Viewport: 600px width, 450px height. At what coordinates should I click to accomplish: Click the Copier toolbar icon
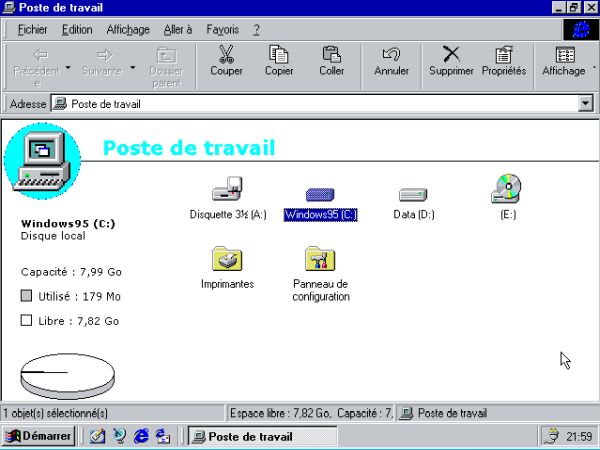coord(279,55)
